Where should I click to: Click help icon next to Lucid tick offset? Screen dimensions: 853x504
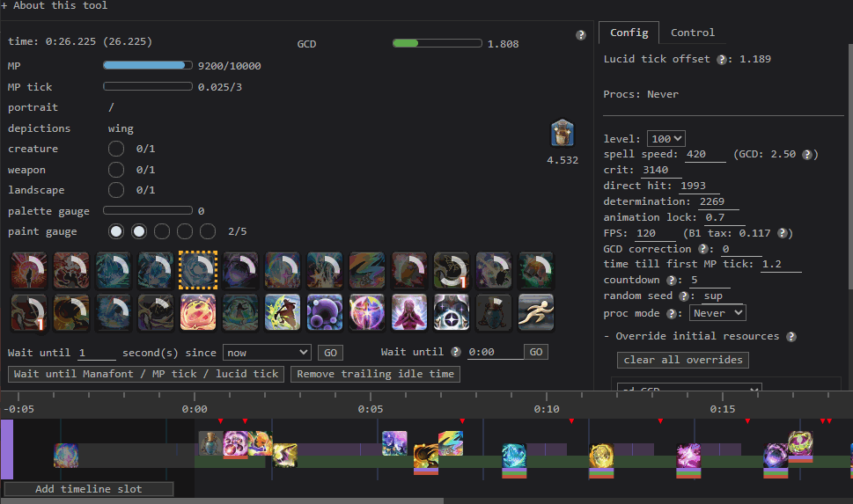(722, 60)
